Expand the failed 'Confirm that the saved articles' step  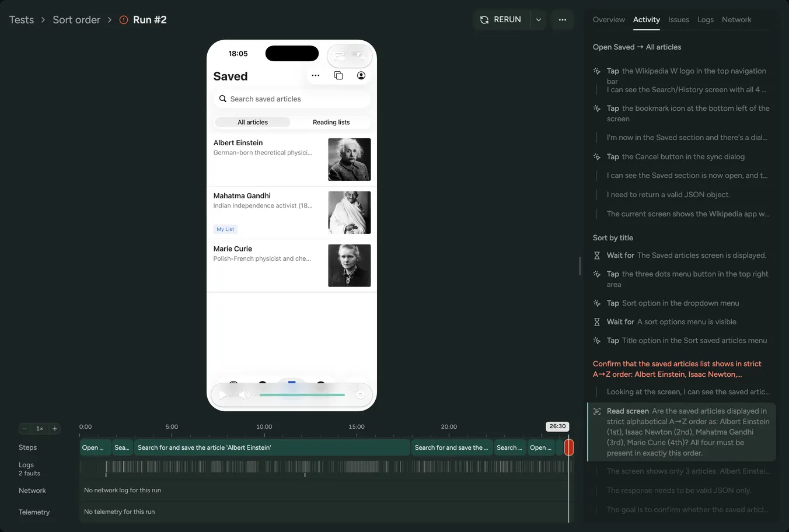(677, 369)
